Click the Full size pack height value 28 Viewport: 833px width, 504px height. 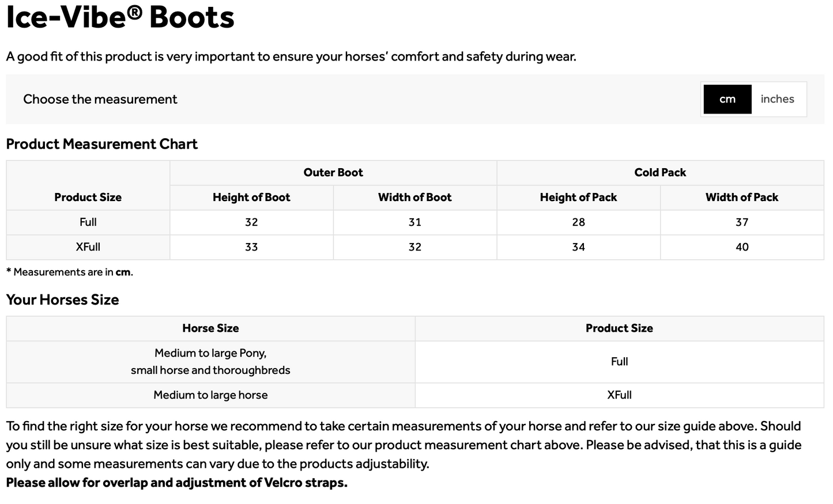578,222
